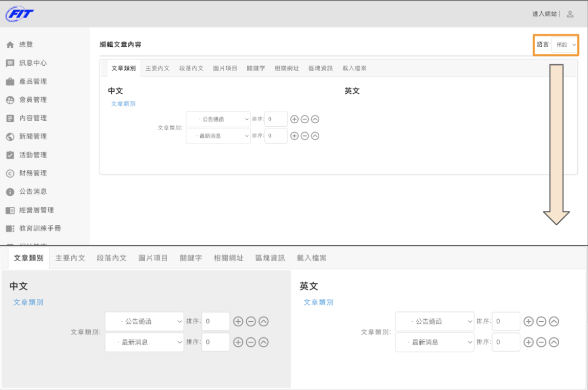The image size is (588, 390).
Task: Click minus icon on 最新消息 row in enlarged 中文 section
Action: click(251, 342)
